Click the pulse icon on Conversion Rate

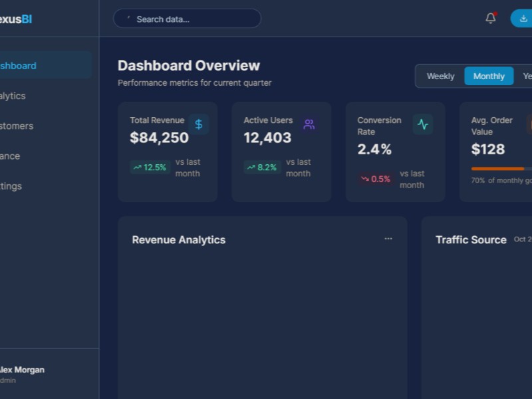[x=422, y=124]
